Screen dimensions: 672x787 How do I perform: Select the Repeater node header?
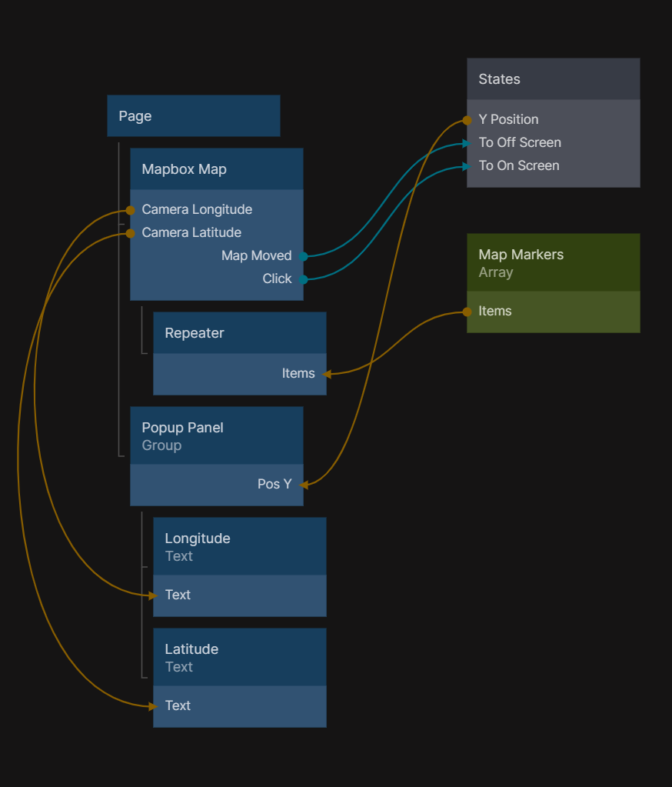[x=239, y=333]
